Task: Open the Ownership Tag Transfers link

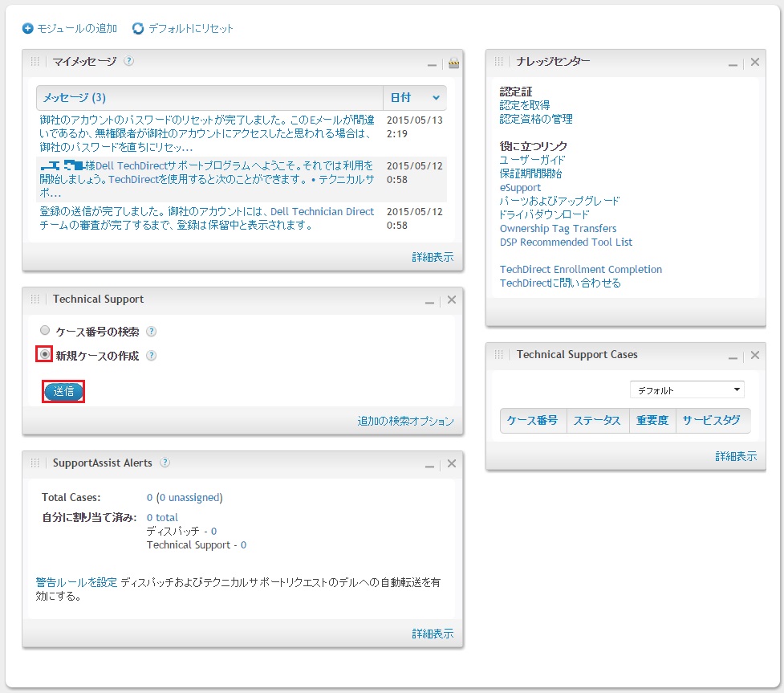Action: point(558,229)
